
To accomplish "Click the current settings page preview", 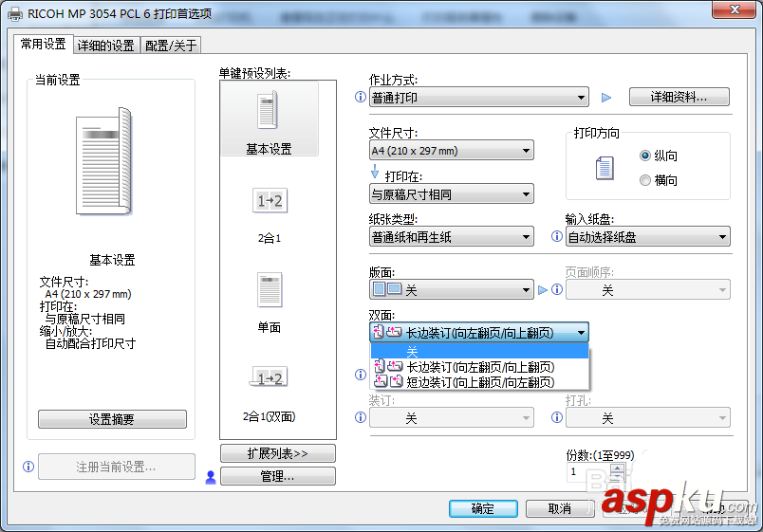I will pyautogui.click(x=104, y=161).
